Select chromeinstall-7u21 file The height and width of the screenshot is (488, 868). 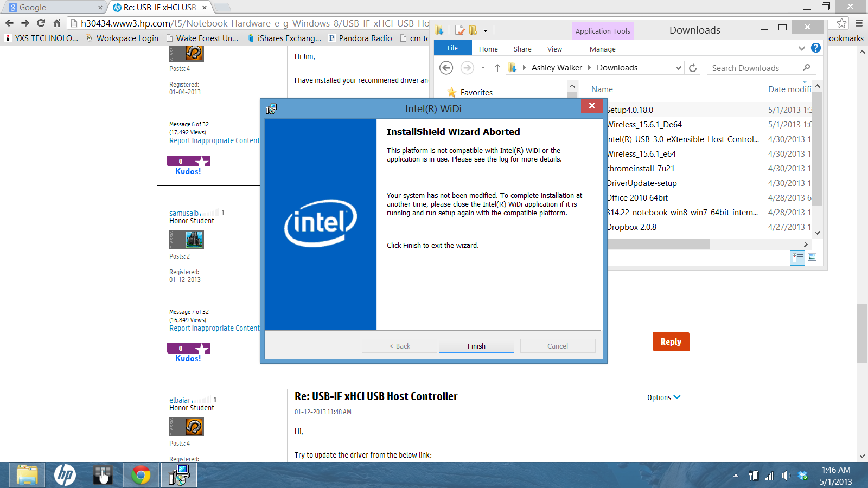[x=640, y=169]
